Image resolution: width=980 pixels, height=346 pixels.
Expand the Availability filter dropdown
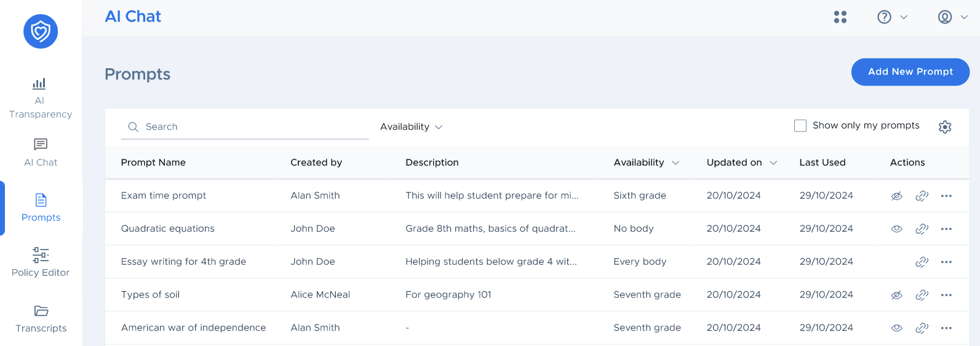tap(411, 127)
